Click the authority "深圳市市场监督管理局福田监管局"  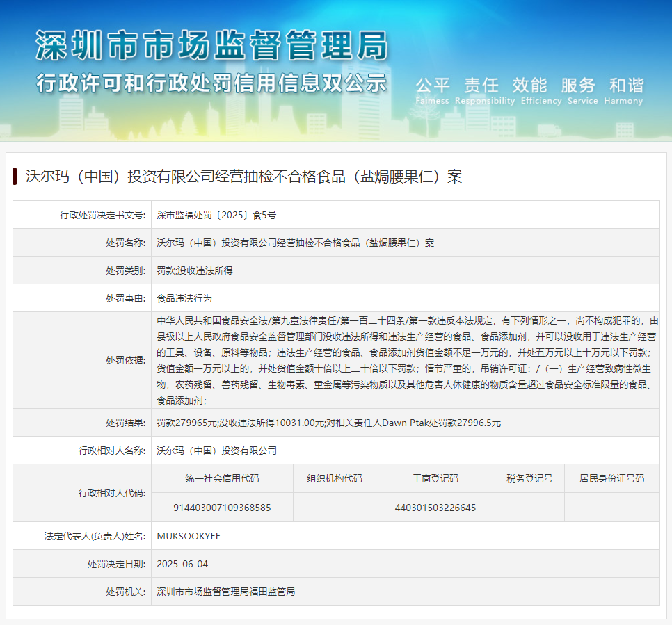pyautogui.click(x=226, y=592)
